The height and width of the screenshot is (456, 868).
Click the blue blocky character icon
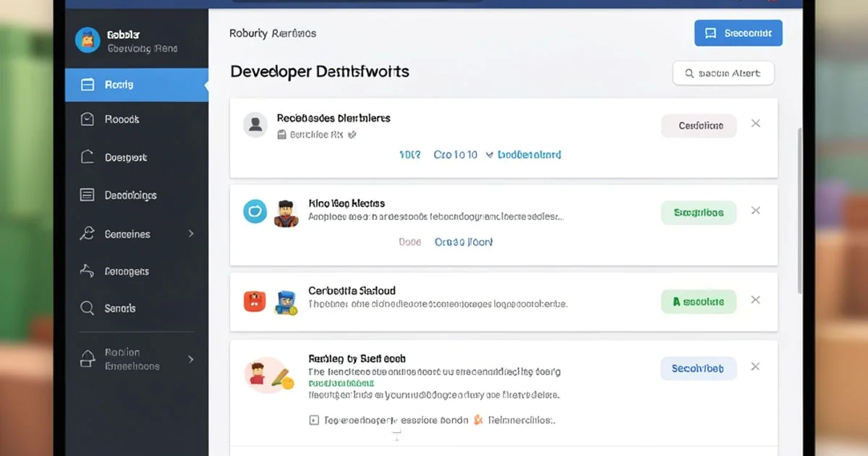click(286, 302)
